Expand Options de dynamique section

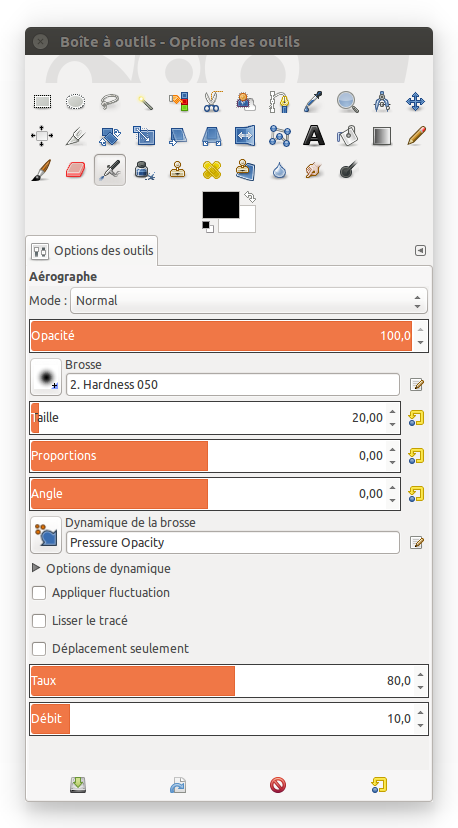(x=36, y=568)
